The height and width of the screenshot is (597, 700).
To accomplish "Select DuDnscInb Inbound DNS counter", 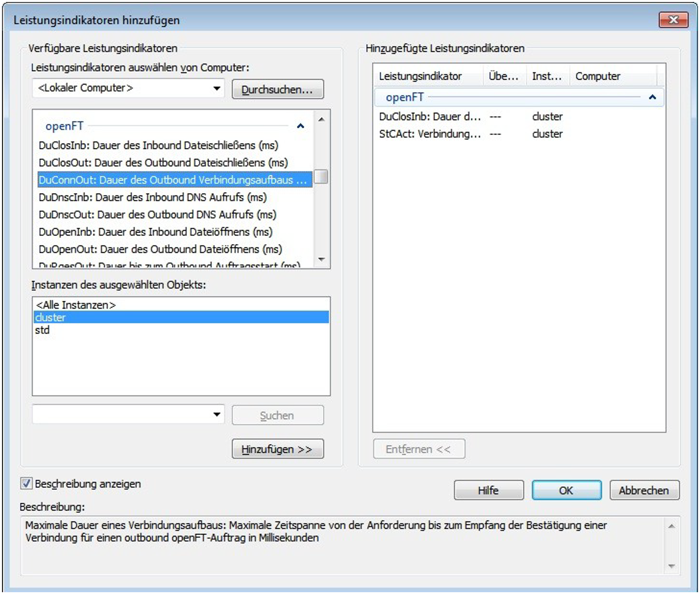I will pos(153,197).
